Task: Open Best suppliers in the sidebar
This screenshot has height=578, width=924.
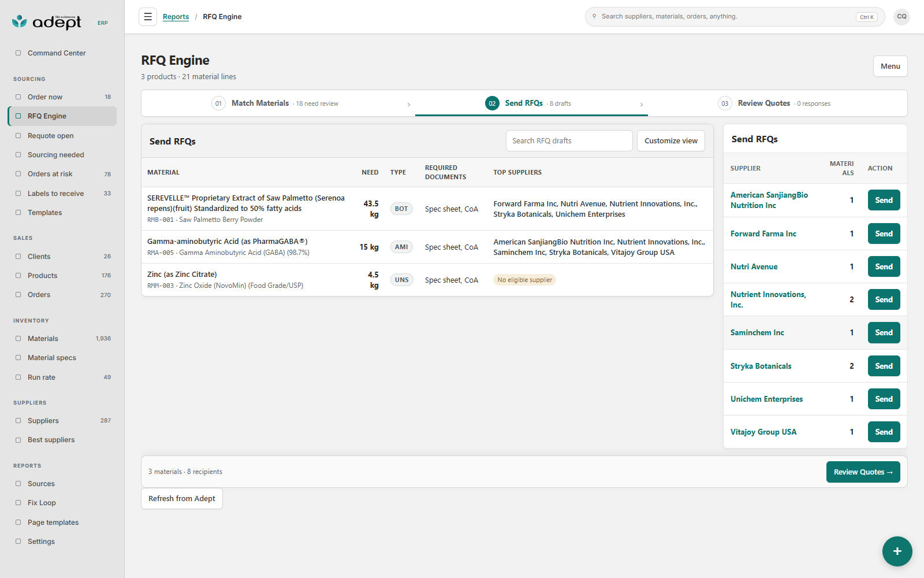Action: point(62,440)
